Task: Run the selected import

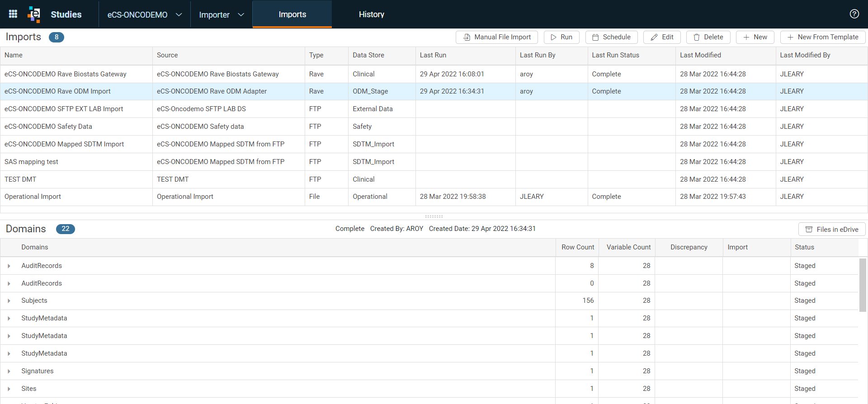Action: click(x=561, y=37)
